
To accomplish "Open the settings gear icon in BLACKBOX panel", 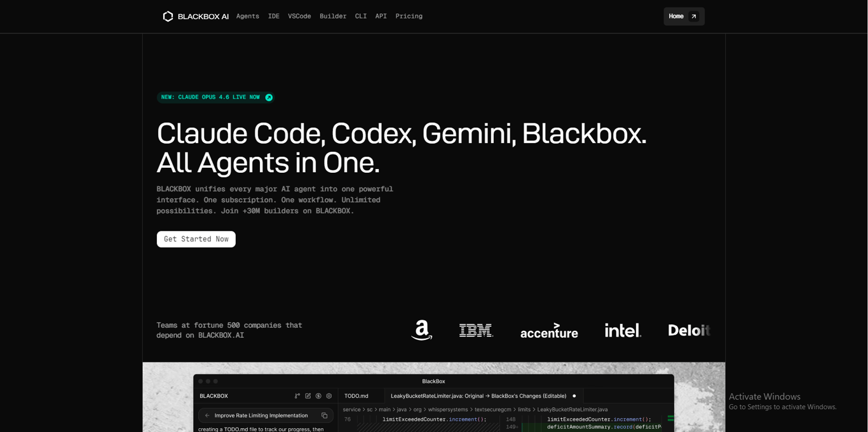I will tap(329, 396).
